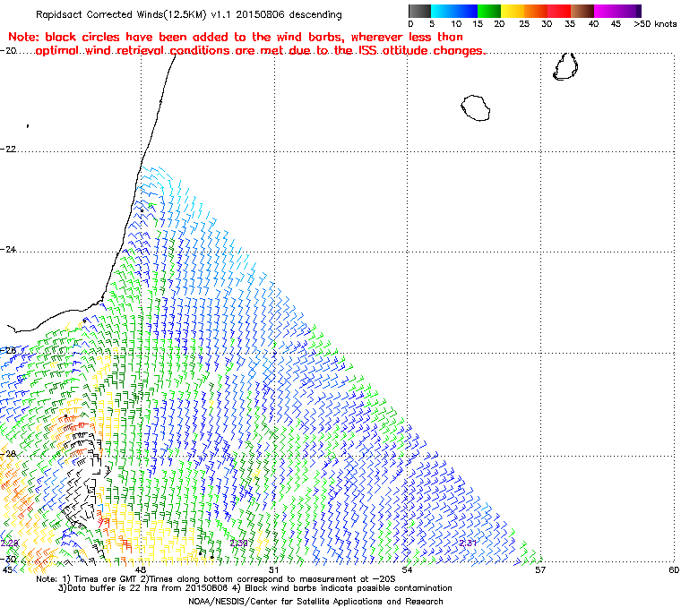Click the longitude label '45'
Viewport: 681px width, 616px height.
7,569
